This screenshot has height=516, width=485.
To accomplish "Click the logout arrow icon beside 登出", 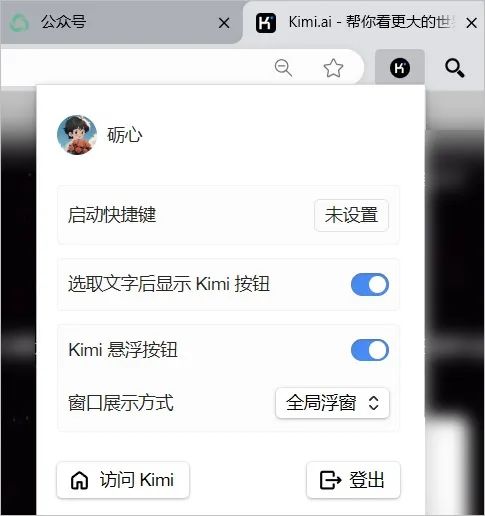I will click(330, 480).
